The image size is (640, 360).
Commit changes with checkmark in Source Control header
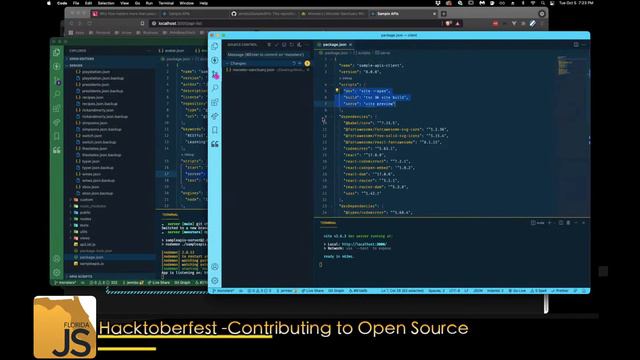[x=276, y=44]
